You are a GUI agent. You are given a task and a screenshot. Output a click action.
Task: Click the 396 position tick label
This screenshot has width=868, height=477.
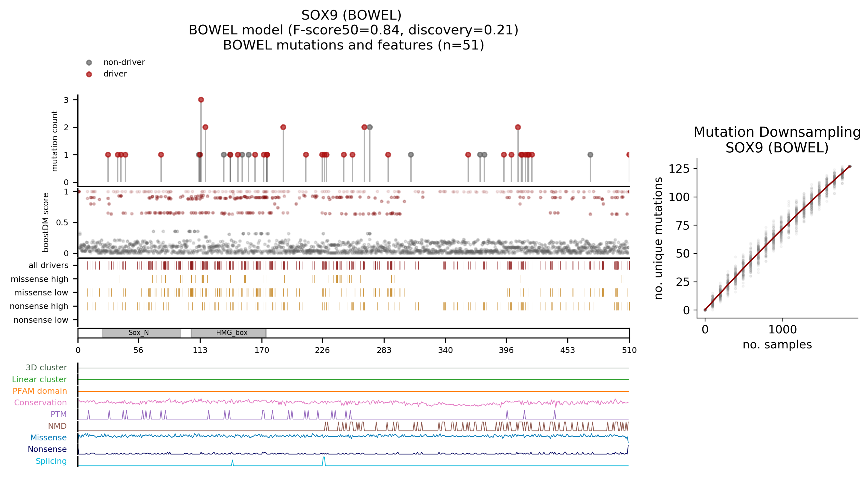506,350
